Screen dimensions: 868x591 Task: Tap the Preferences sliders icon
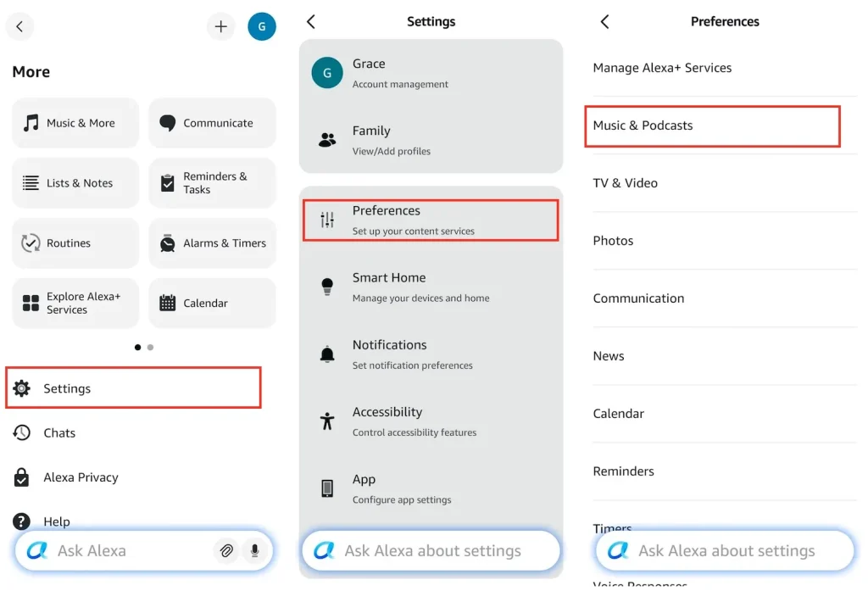tap(327, 220)
